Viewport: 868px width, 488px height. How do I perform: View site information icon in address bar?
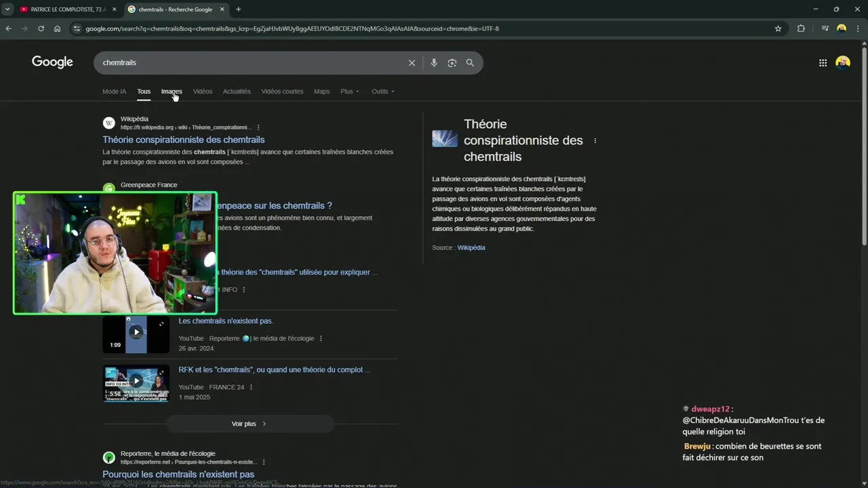click(77, 28)
